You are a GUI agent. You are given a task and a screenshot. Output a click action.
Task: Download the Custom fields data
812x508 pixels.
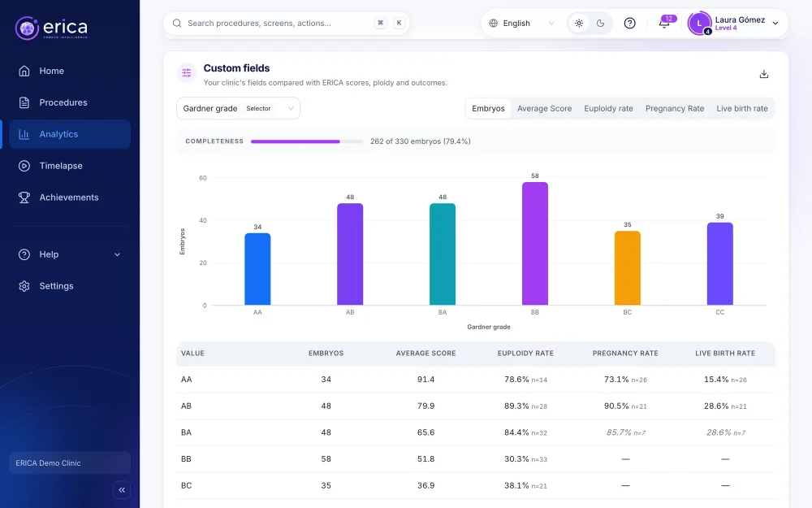(764, 74)
